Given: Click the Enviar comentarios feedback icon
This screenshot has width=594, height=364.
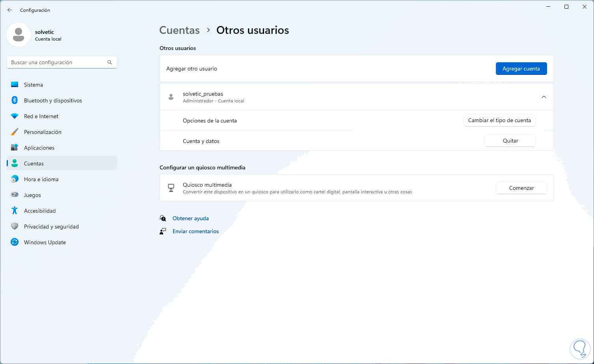Looking at the screenshot, I should coord(163,231).
